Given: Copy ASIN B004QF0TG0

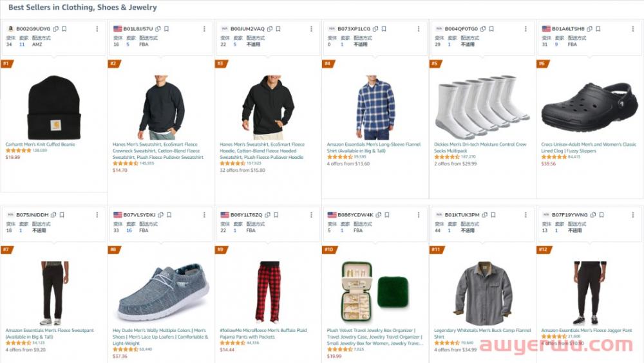Looking at the screenshot, I should click(x=483, y=29).
